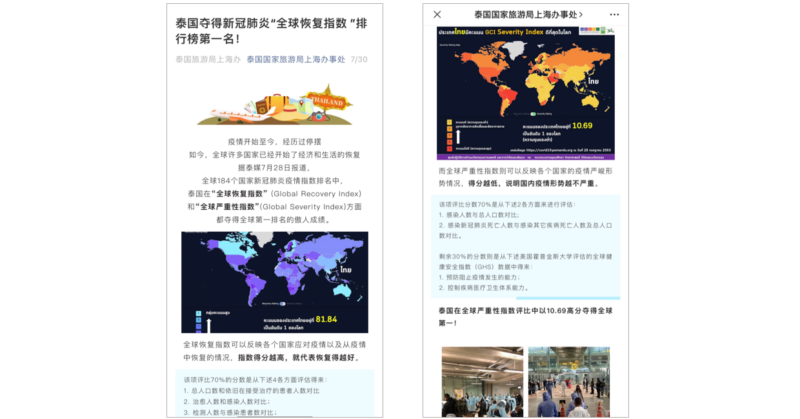800x419 pixels.
Task: Select list item 控制疾病医疗卫生体系能力
Action: pos(484,288)
